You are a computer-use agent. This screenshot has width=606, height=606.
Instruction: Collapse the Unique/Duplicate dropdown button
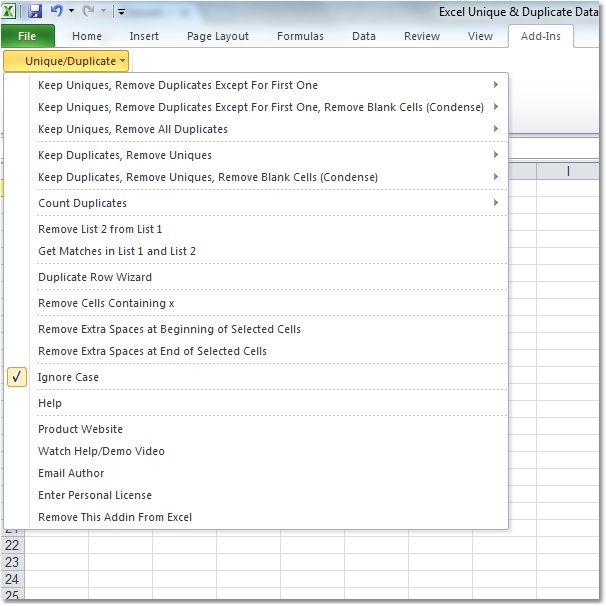point(66,61)
